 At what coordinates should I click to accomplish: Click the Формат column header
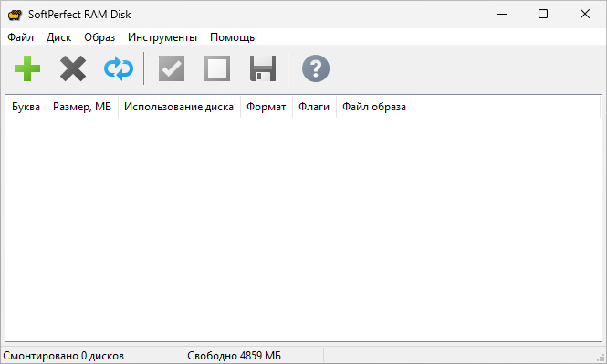click(266, 107)
